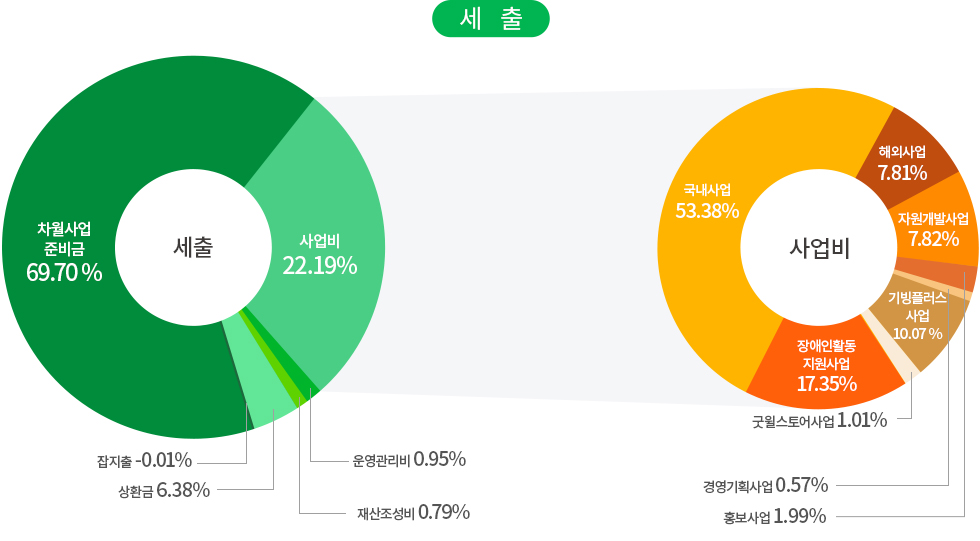
Task: Click the 사업비 center label of right donut
Action: pos(819,248)
